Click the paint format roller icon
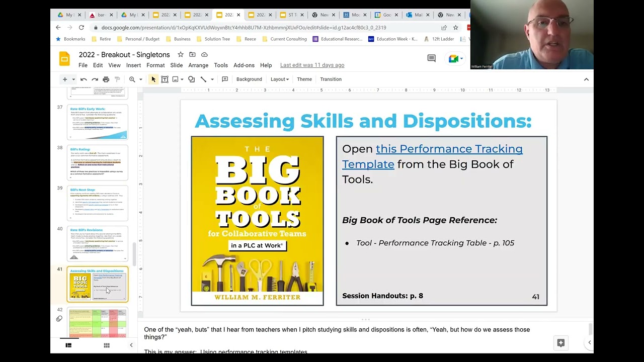 click(117, 79)
